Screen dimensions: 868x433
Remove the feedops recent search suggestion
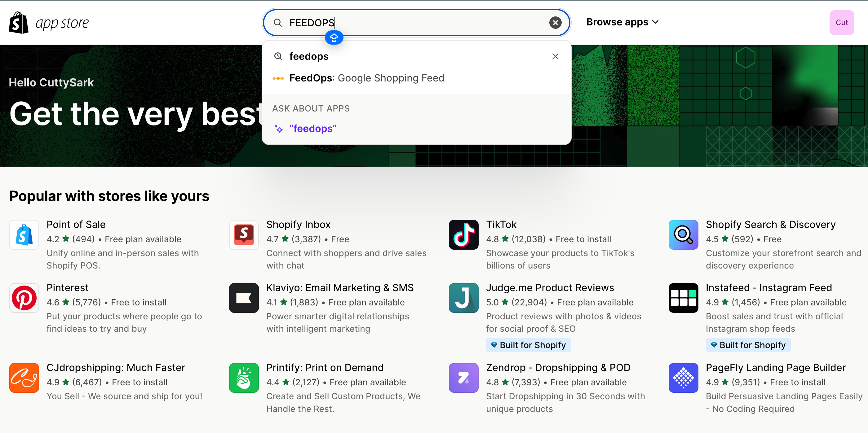pos(555,56)
